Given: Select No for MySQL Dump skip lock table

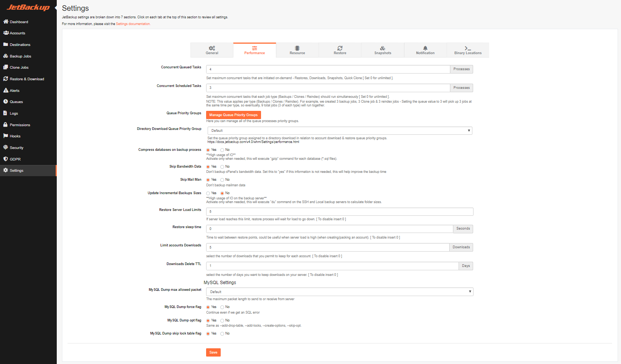Looking at the screenshot, I should coord(222,334).
